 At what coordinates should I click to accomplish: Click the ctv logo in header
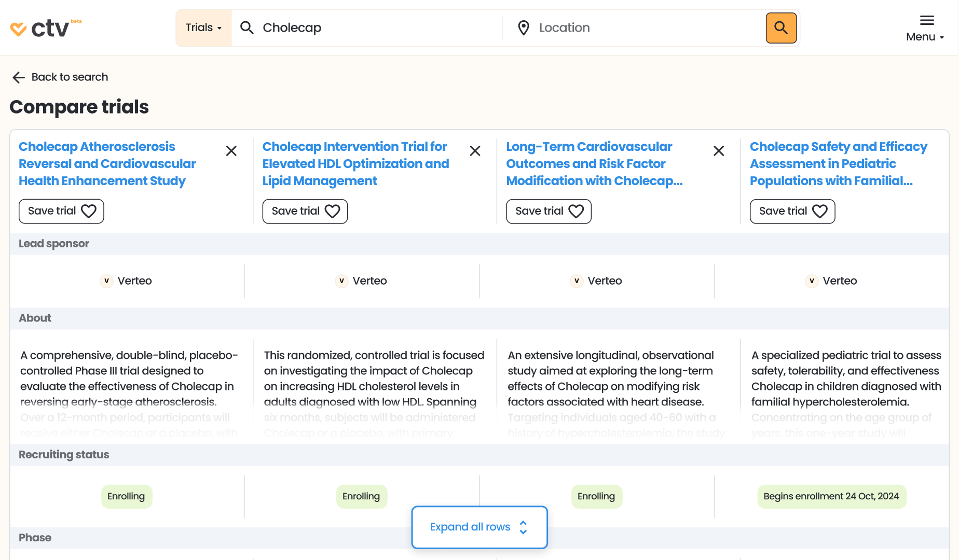click(46, 28)
